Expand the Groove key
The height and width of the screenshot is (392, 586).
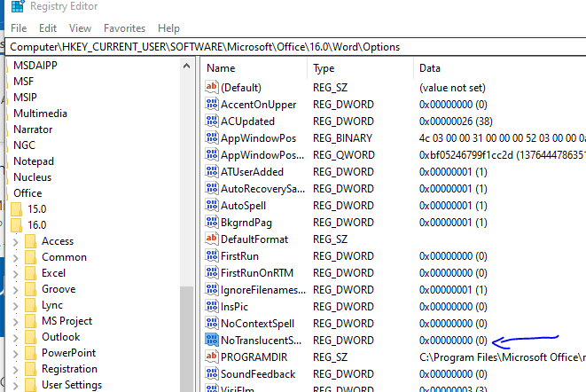15,290
